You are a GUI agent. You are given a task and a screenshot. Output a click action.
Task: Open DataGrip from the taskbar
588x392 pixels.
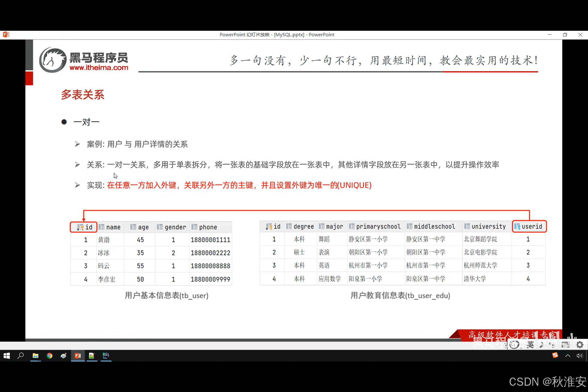click(x=106, y=356)
